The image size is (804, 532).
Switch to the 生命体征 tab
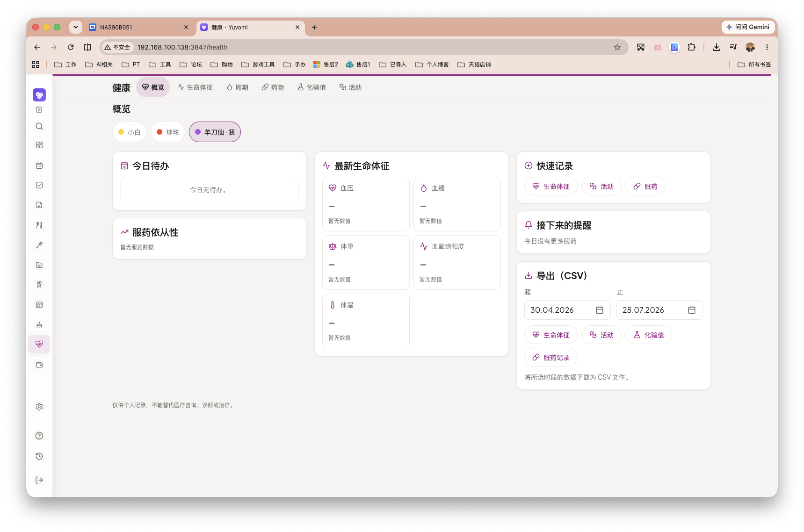tap(195, 87)
